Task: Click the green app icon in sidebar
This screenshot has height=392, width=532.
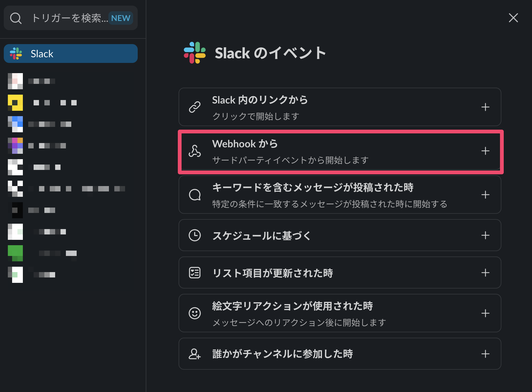Action: [15, 253]
